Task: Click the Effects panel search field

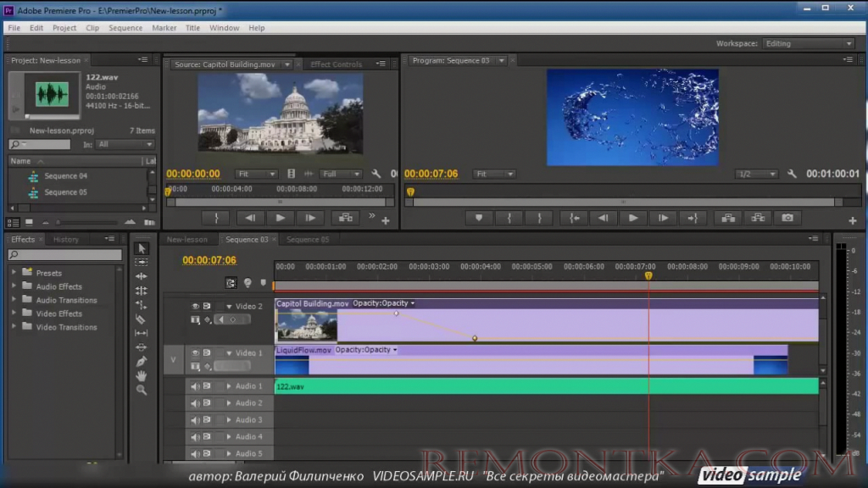Action: coord(65,254)
